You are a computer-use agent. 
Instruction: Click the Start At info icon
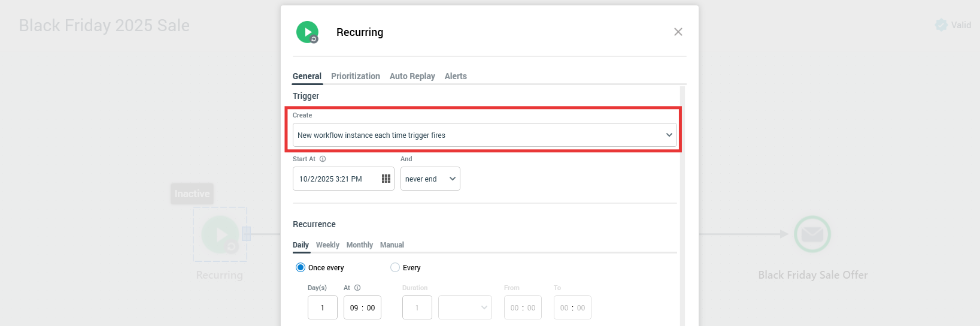pos(323,159)
